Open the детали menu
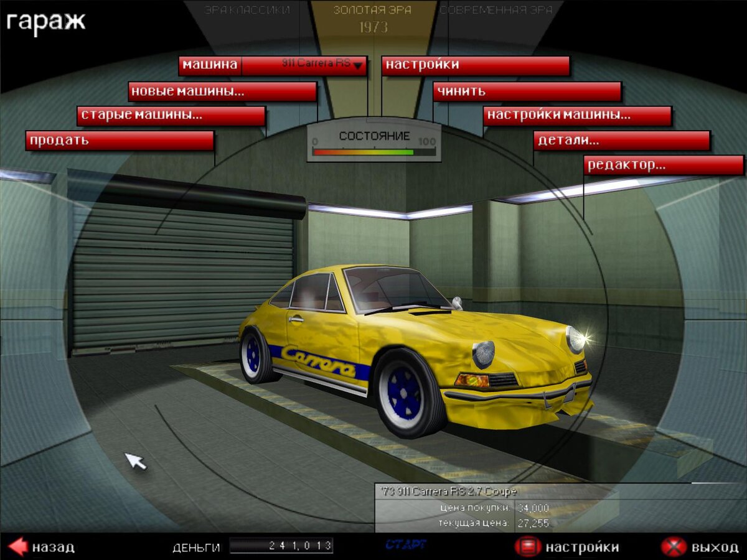 click(x=622, y=140)
